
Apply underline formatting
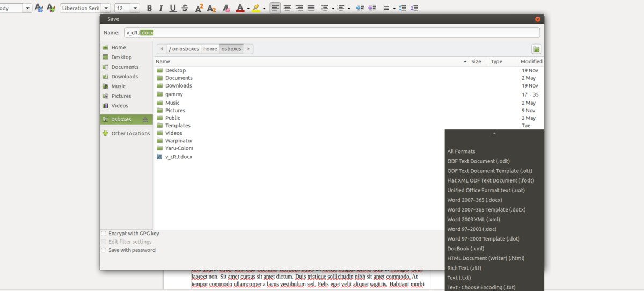tap(173, 8)
